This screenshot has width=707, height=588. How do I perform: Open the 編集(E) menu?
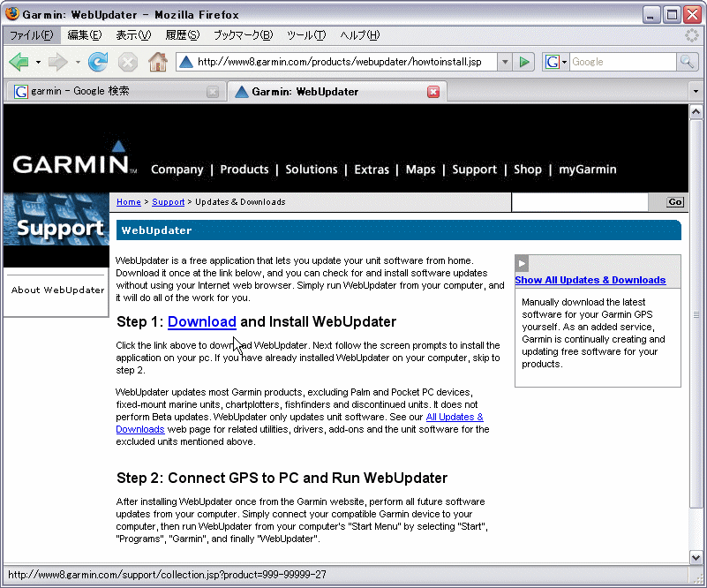(x=85, y=35)
